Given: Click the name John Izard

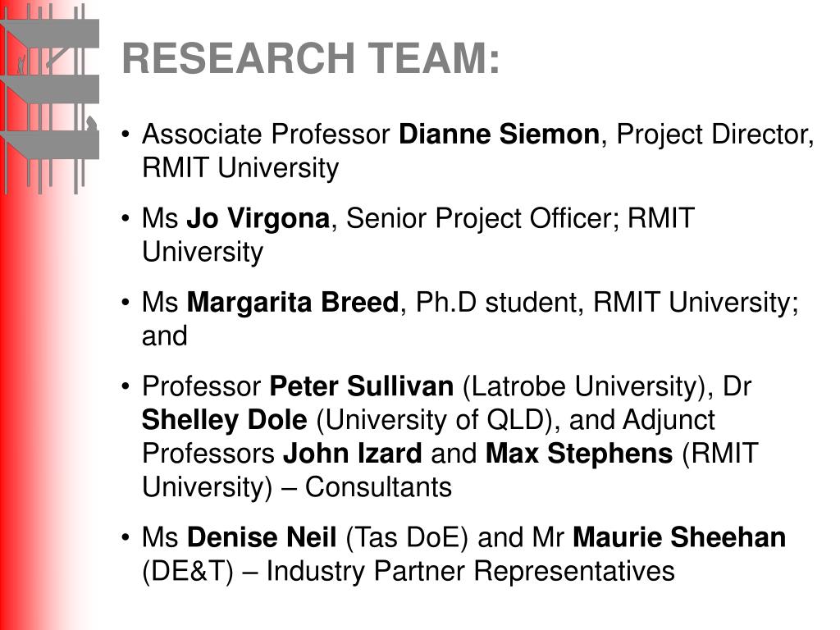Looking at the screenshot, I should 353,454.
